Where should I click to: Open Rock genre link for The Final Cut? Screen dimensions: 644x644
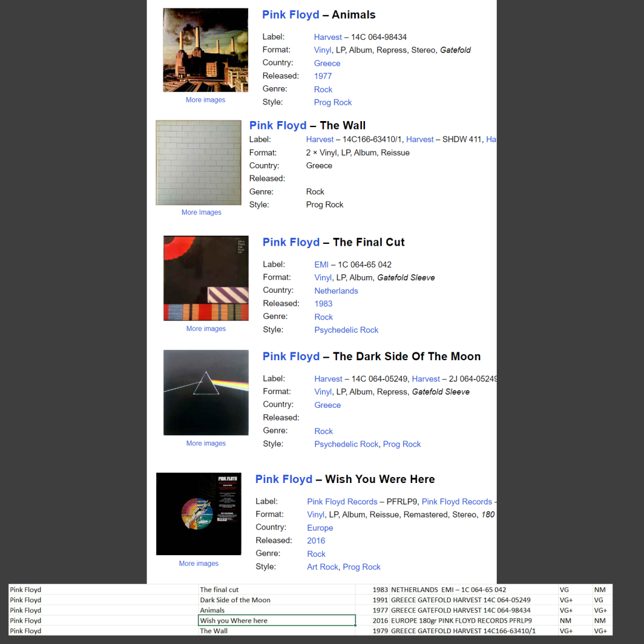324,317
